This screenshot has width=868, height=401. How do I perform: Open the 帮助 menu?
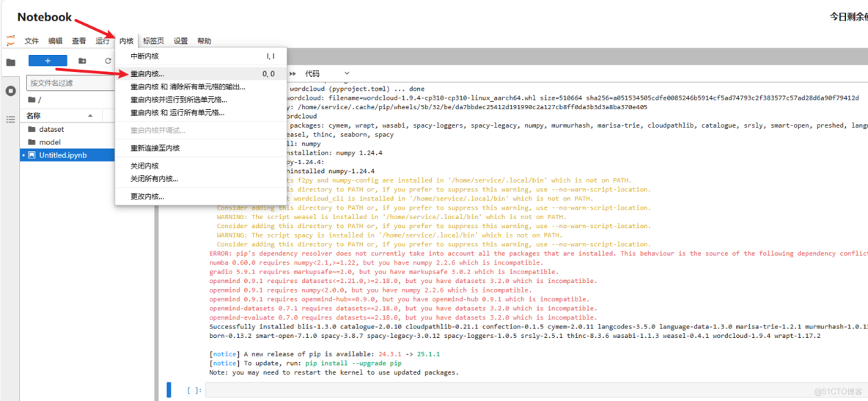click(205, 41)
